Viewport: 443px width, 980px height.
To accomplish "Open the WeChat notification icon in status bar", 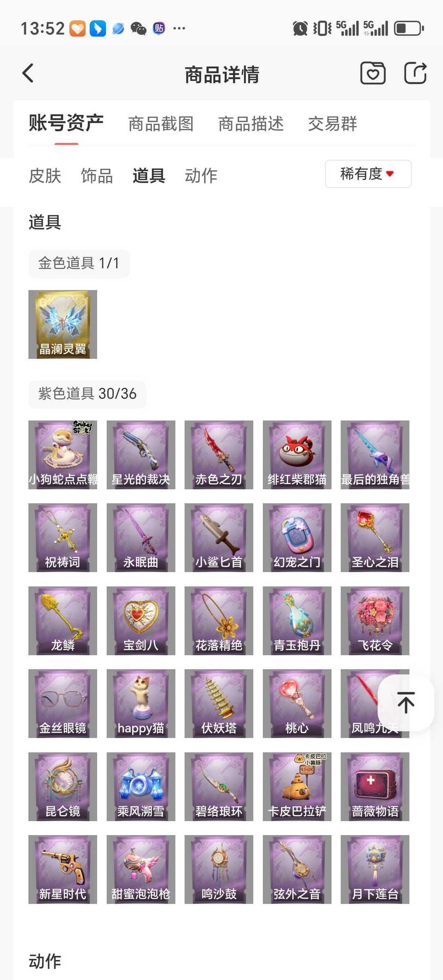I will coord(138,28).
